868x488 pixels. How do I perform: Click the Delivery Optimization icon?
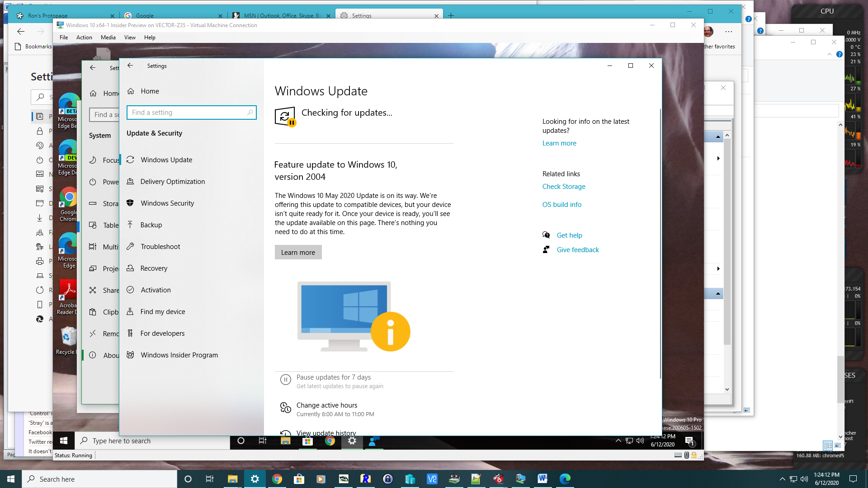coord(130,181)
